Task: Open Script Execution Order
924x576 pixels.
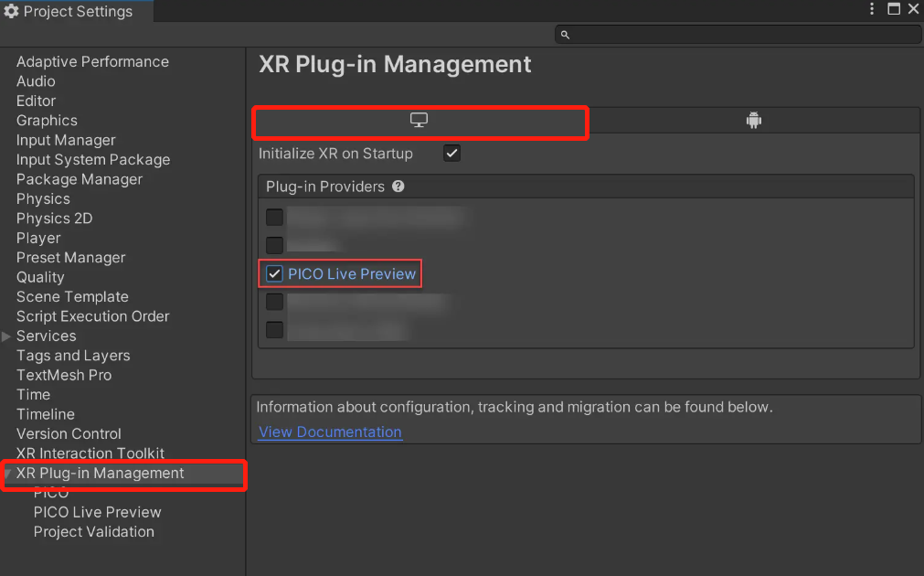Action: coord(92,316)
